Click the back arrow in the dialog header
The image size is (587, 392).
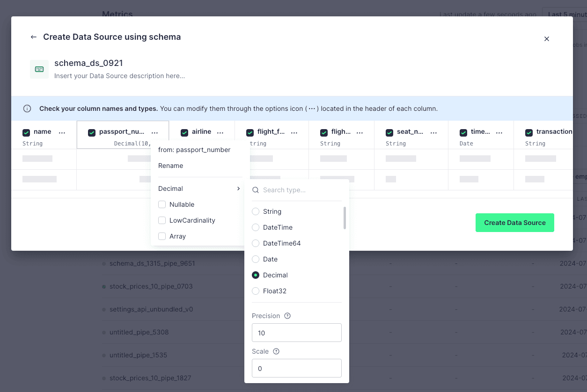(33, 36)
